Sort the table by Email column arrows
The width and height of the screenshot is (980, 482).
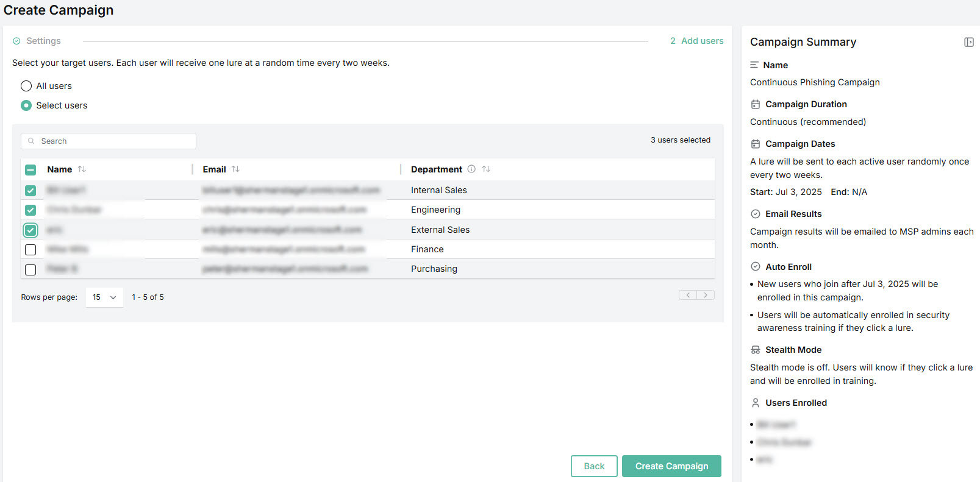click(235, 169)
